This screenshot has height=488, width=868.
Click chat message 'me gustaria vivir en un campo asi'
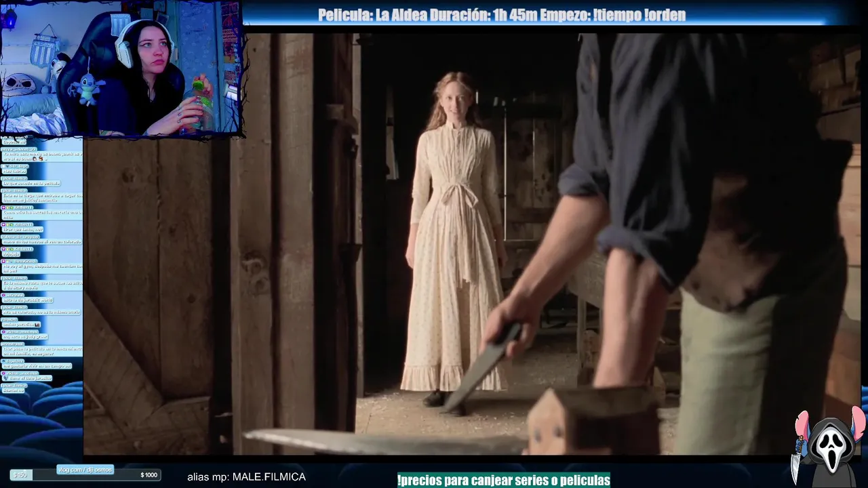[37, 365]
